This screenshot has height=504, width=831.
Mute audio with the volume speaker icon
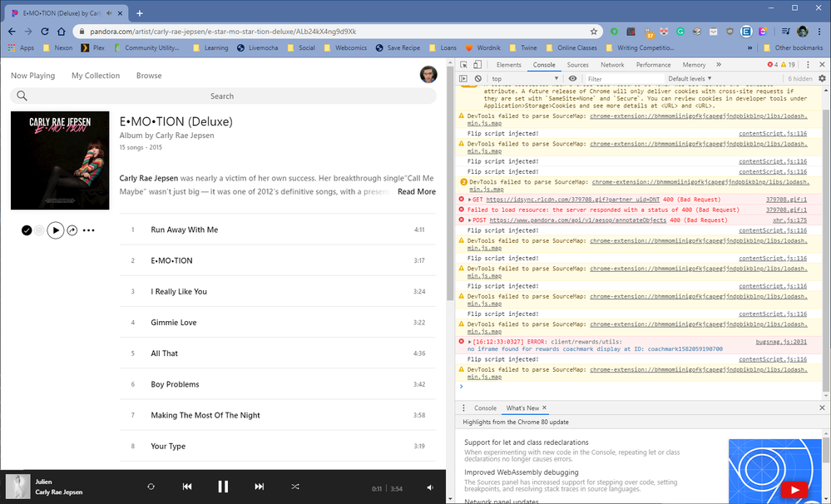point(430,487)
